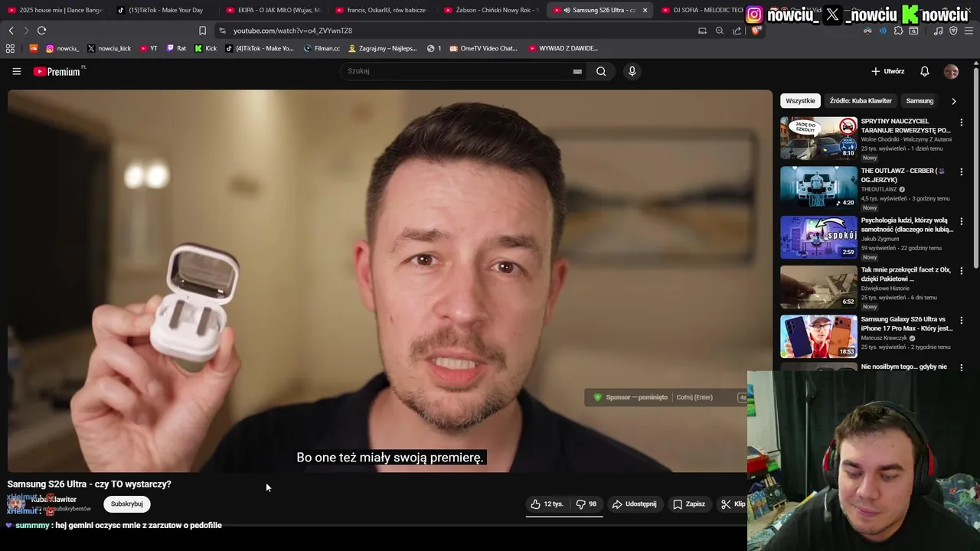Open the YouTube hamburger guide menu

[16, 71]
